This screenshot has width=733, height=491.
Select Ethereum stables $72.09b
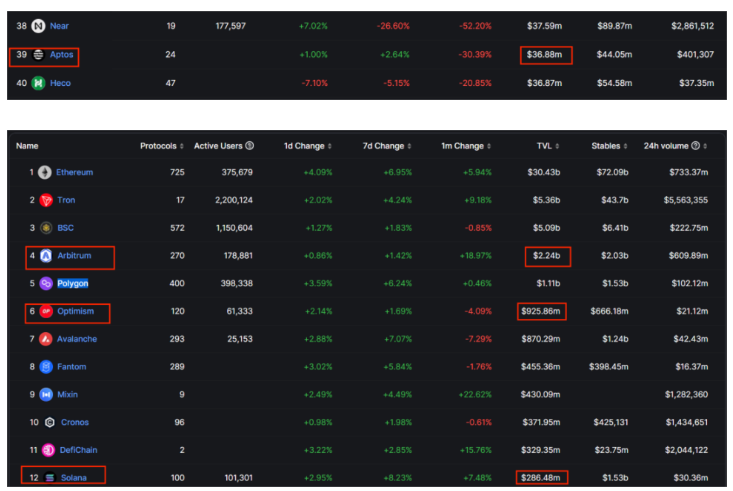[x=612, y=173]
